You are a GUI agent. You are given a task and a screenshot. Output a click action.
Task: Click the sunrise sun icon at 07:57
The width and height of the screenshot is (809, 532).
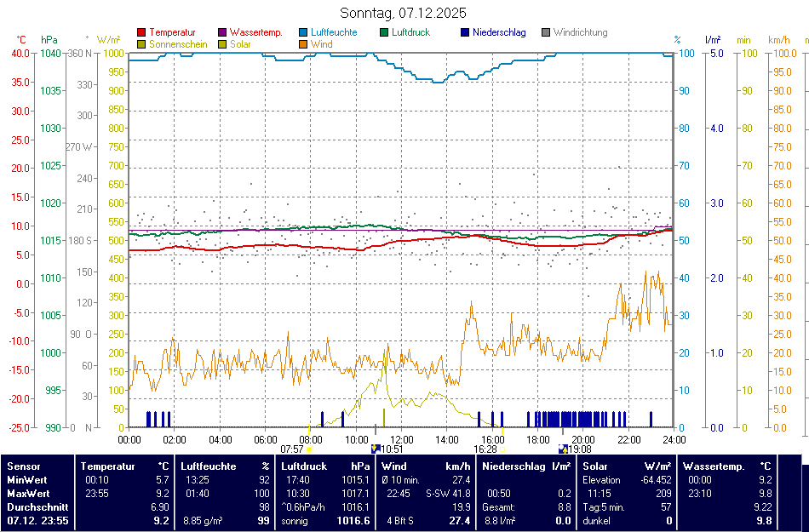point(309,449)
